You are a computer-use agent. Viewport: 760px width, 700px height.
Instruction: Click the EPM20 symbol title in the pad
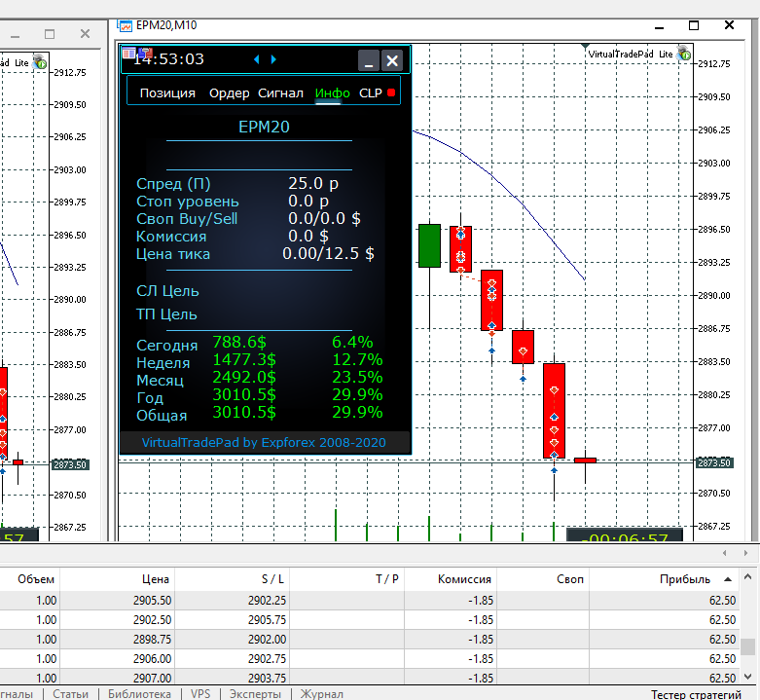(264, 127)
